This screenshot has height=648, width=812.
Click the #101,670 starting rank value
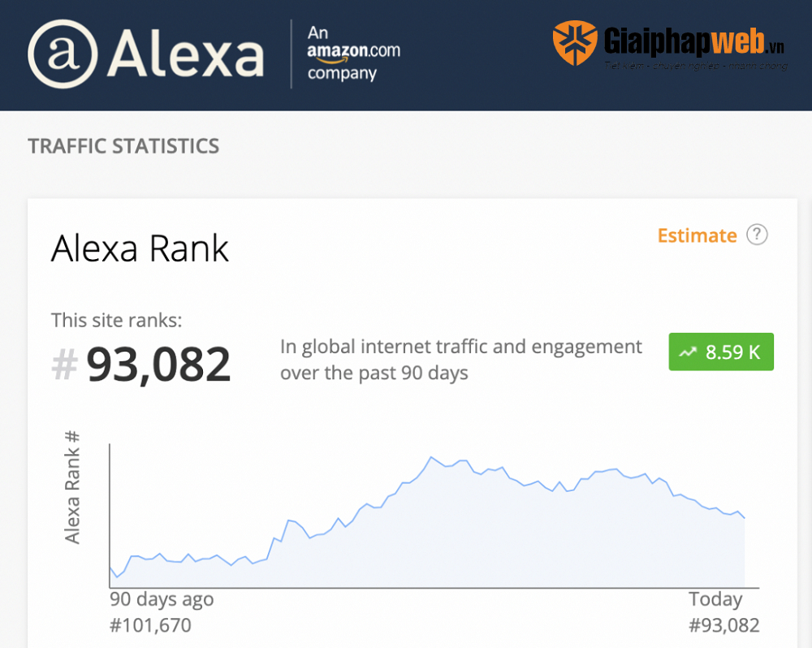pos(150,625)
